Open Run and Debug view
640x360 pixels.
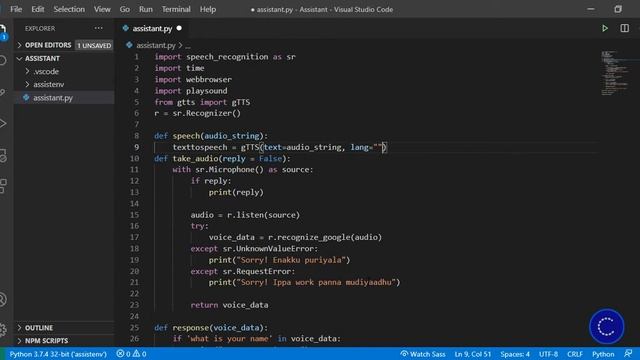point(3,123)
